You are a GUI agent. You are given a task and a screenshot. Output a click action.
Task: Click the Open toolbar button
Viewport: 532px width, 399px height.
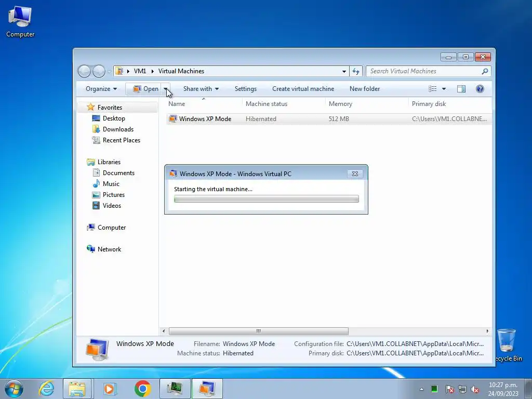pos(144,89)
